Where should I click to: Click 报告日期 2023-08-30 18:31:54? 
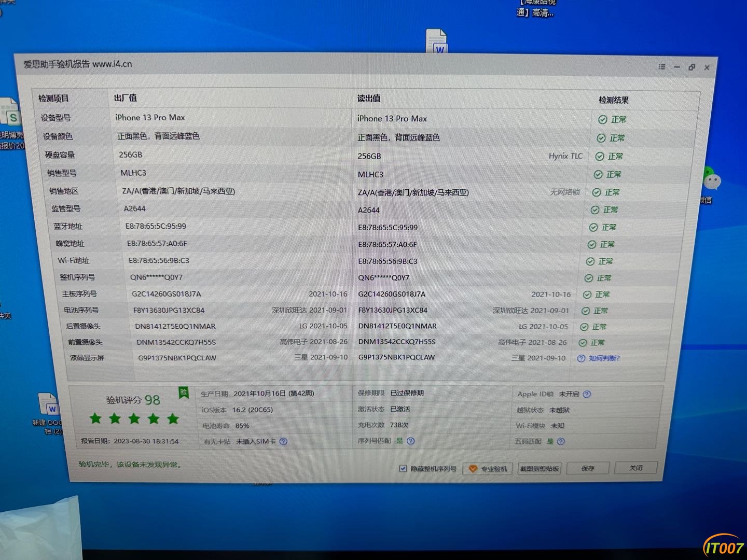130,441
